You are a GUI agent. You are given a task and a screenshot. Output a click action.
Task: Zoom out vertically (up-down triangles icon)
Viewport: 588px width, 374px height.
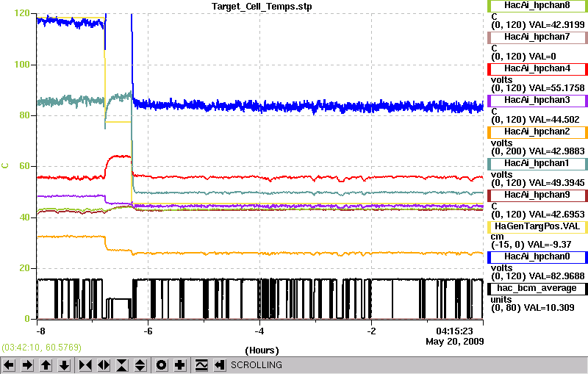140,364
